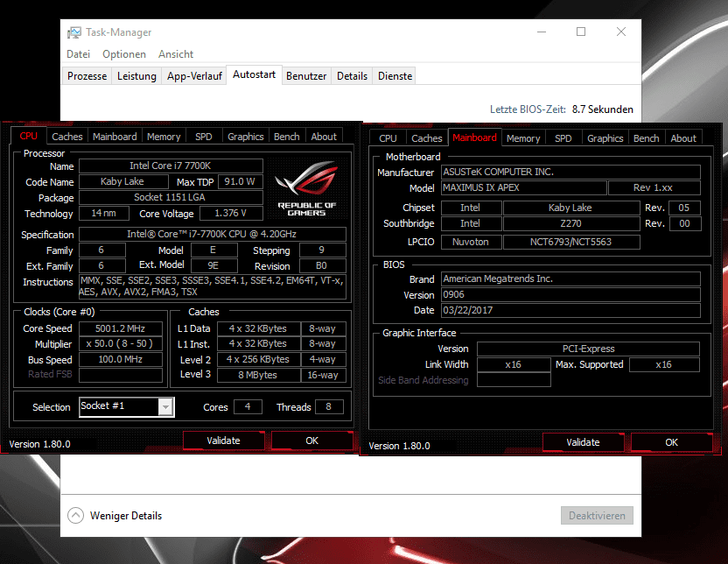Open Caches tab in left CPU-Z window

(66, 137)
